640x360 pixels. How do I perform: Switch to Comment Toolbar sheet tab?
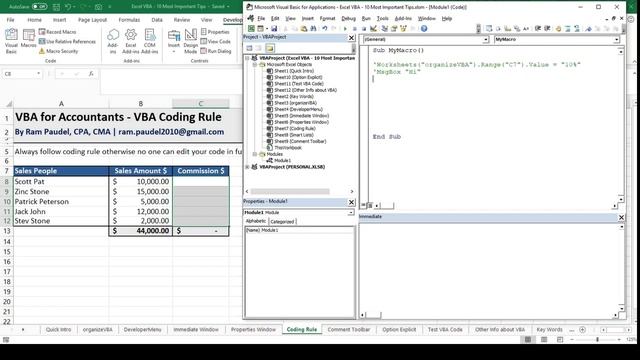(x=349, y=329)
